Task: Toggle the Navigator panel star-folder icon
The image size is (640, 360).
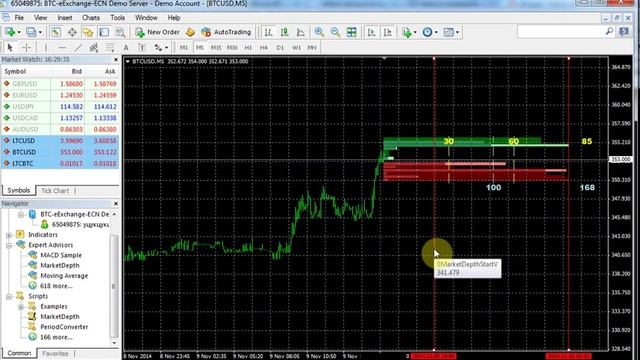Action: click(88, 32)
